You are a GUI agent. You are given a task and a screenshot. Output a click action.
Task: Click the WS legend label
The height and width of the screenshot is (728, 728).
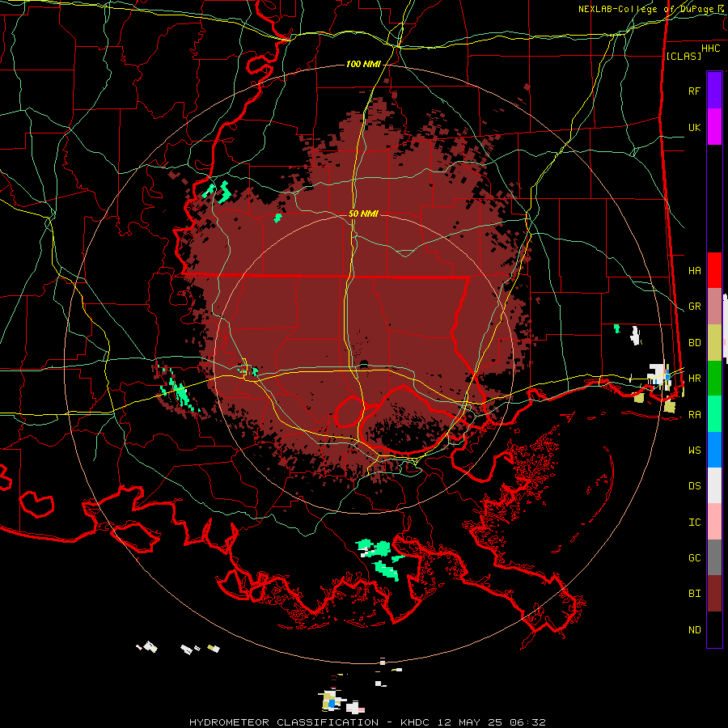pos(695,451)
